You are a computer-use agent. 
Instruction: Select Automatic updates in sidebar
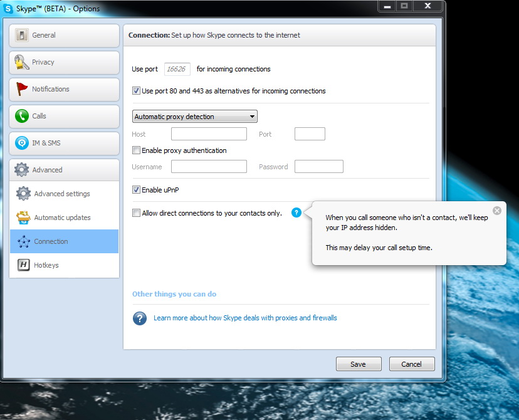pyautogui.click(x=64, y=218)
